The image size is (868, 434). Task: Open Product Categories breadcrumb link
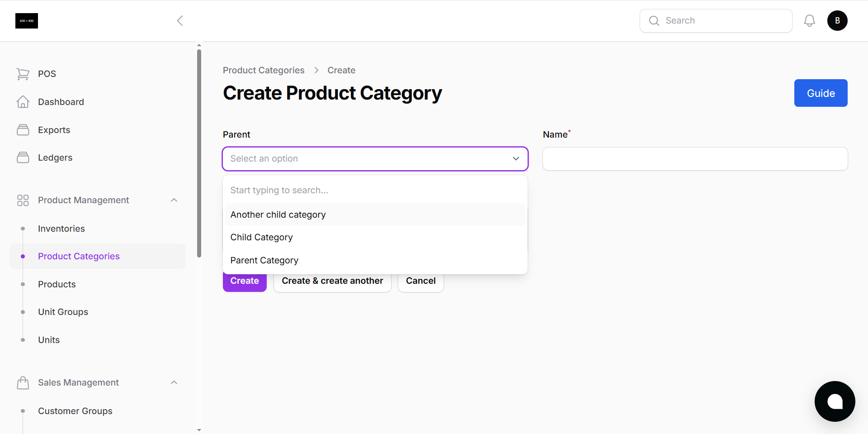[264, 70]
